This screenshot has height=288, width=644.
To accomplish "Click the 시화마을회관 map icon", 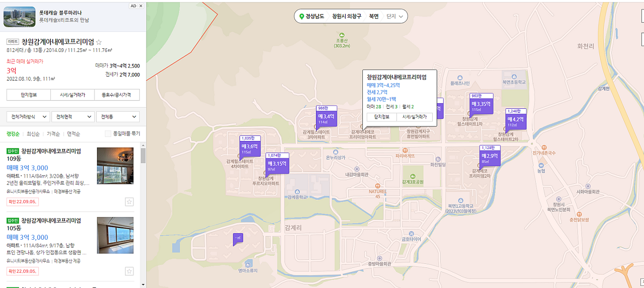I will click(588, 185).
